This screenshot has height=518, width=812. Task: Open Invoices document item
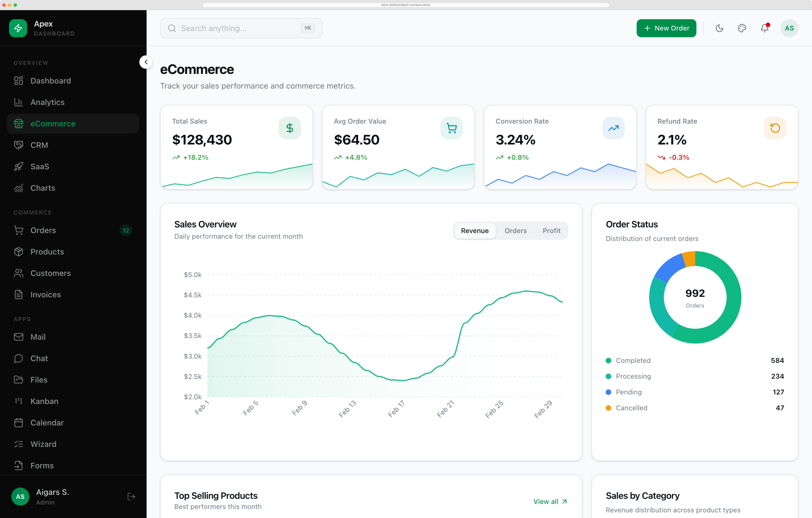tap(73, 295)
